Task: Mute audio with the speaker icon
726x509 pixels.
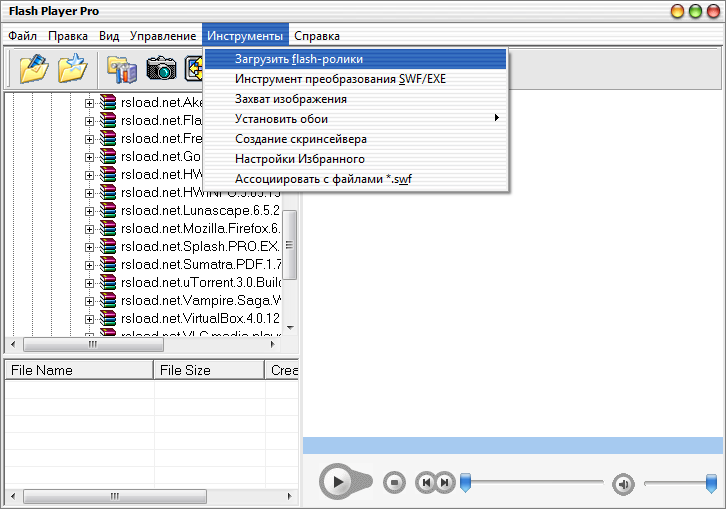Action: [623, 484]
